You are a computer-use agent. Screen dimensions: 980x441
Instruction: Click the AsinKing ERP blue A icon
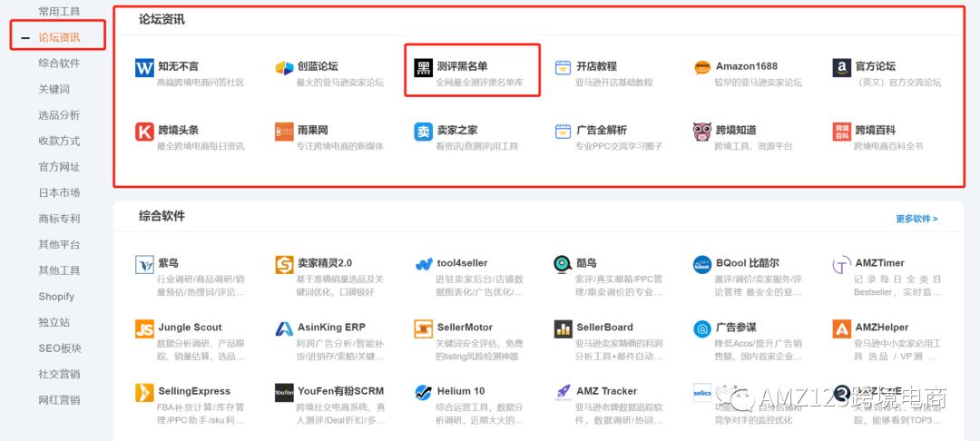(284, 328)
